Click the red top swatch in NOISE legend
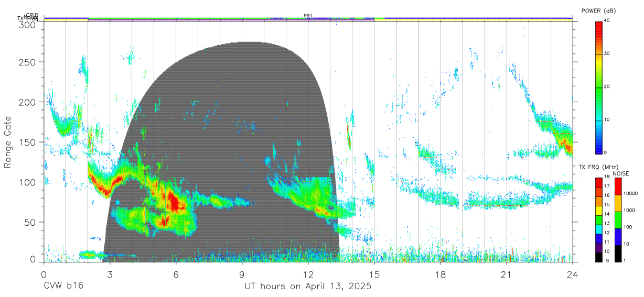 618,186
